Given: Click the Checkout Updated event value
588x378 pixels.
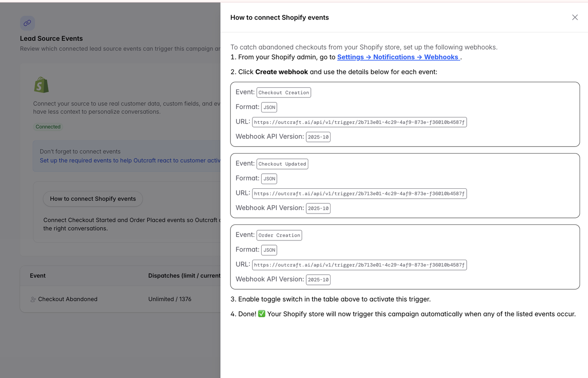Looking at the screenshot, I should pos(282,164).
